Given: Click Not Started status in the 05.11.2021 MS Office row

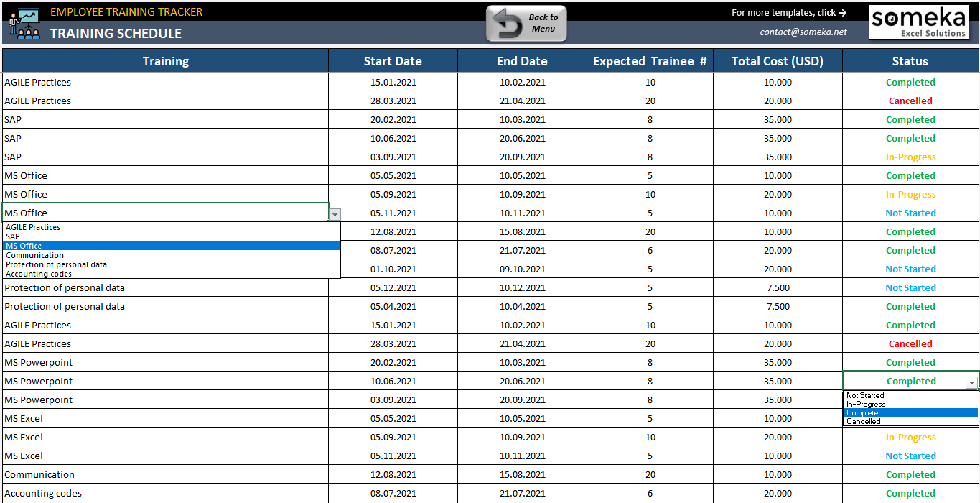Looking at the screenshot, I should point(910,213).
